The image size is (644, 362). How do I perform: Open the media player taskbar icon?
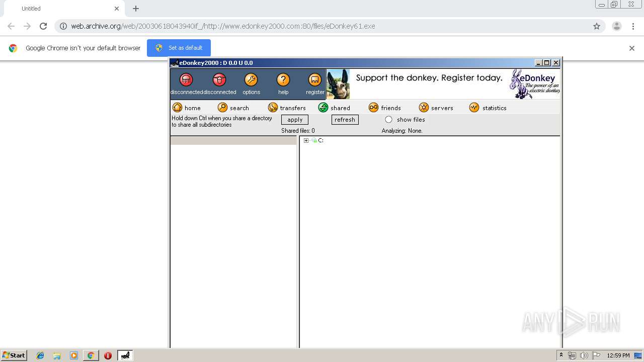[74, 355]
